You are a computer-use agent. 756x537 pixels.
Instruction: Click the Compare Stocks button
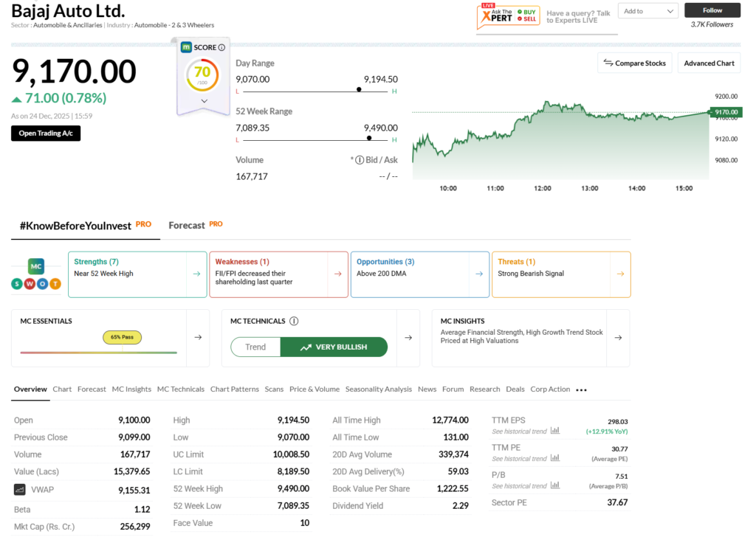pyautogui.click(x=634, y=63)
